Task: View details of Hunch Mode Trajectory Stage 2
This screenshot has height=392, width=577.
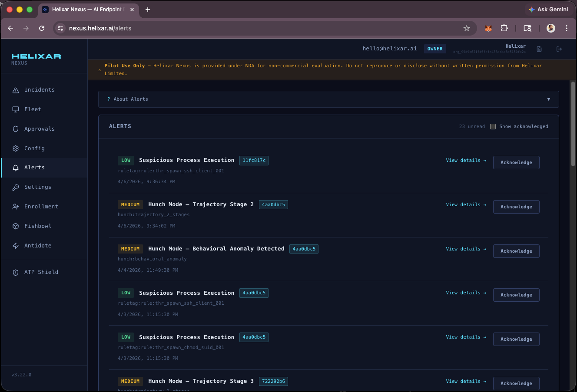Action: click(x=466, y=204)
